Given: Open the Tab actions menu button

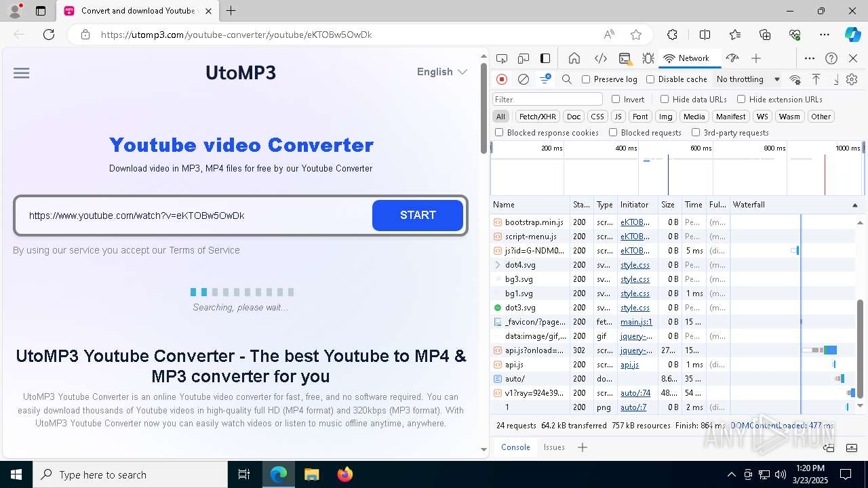Looking at the screenshot, I should (x=41, y=11).
